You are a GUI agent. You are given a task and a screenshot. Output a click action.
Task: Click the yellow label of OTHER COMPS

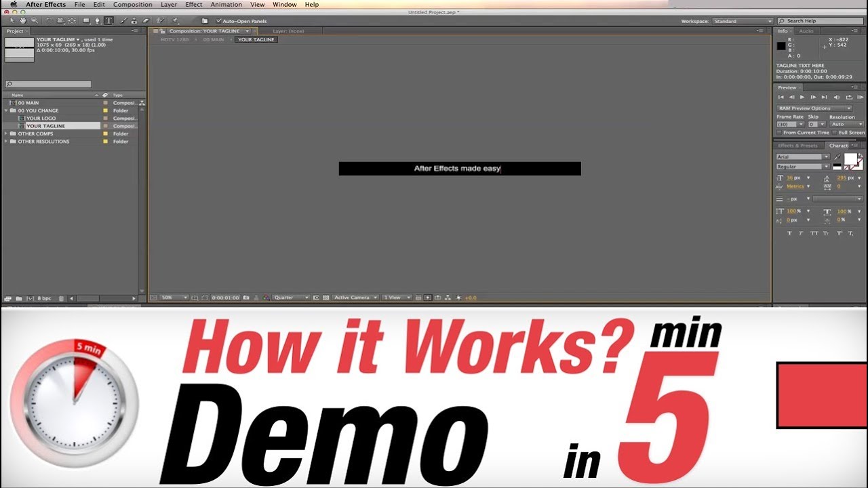[x=105, y=134]
